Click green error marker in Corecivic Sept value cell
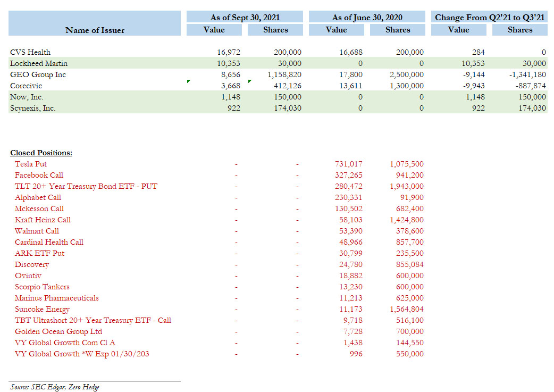This screenshot has width=554, height=392. point(188,82)
